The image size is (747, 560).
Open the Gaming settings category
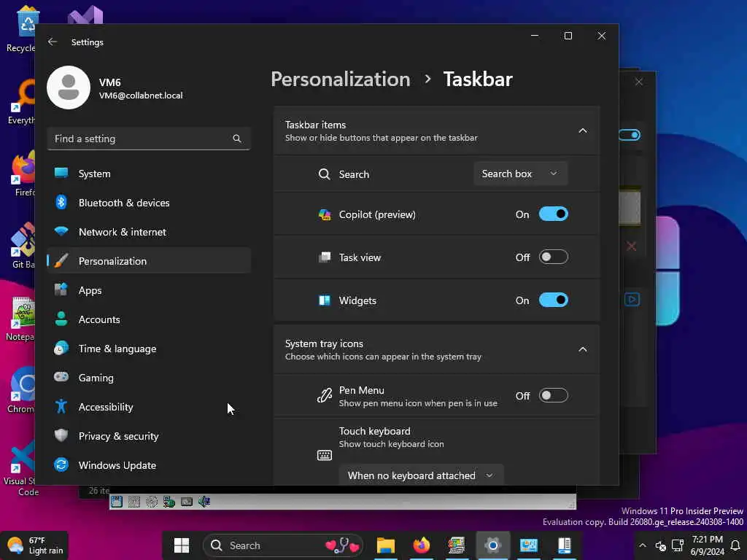tap(149, 378)
